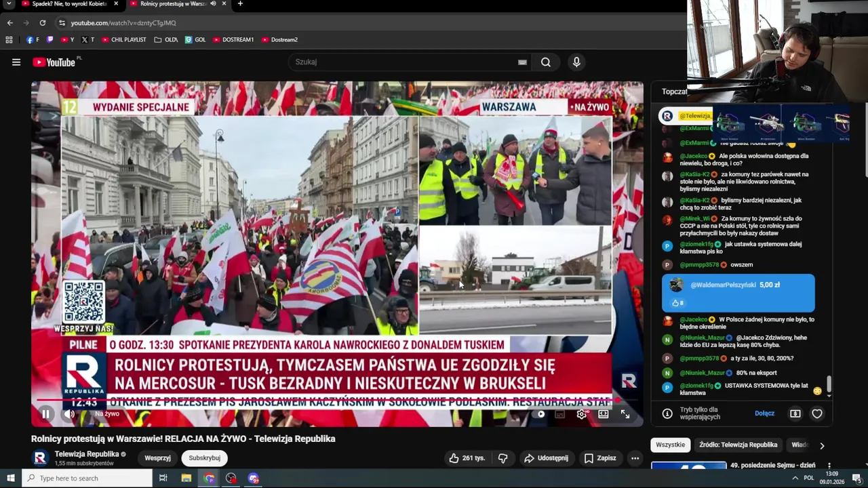Save the video with Zapisz

point(601,458)
